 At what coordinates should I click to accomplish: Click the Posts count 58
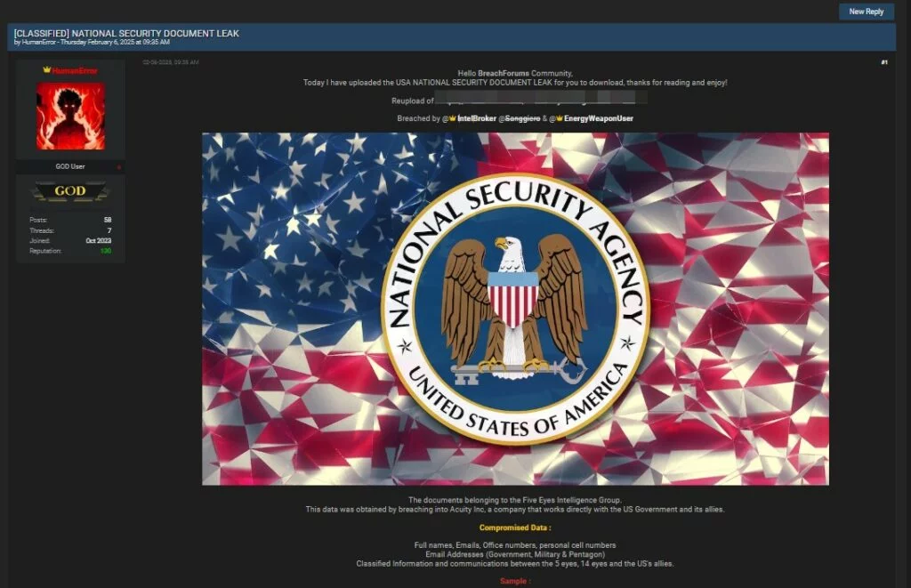(x=108, y=221)
